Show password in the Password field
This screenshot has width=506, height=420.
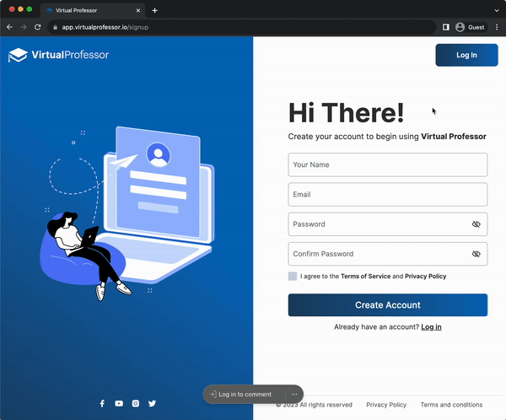pos(476,224)
